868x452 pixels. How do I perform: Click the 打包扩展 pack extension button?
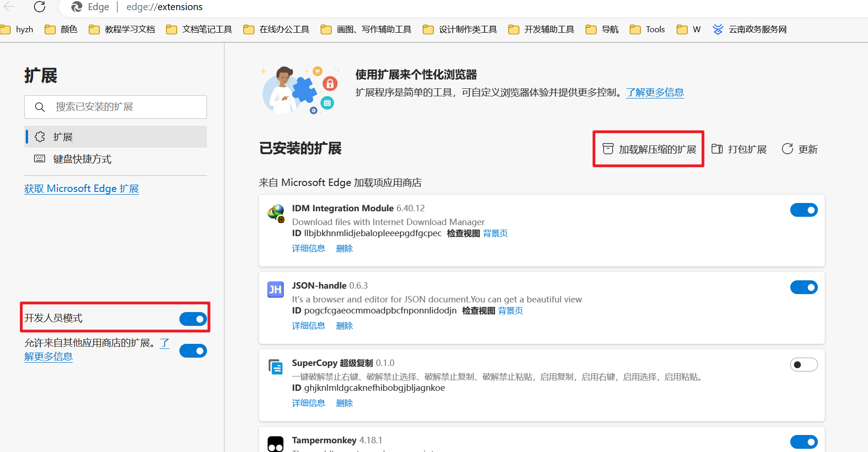coord(739,149)
